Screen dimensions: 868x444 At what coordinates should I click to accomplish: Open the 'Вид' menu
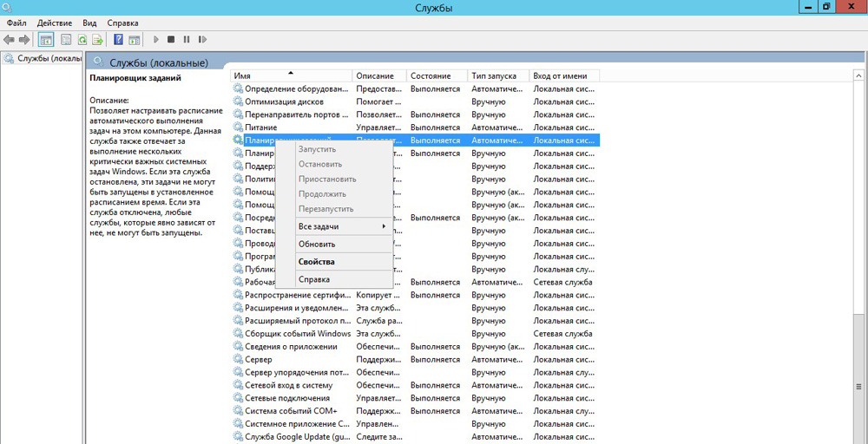(x=89, y=23)
